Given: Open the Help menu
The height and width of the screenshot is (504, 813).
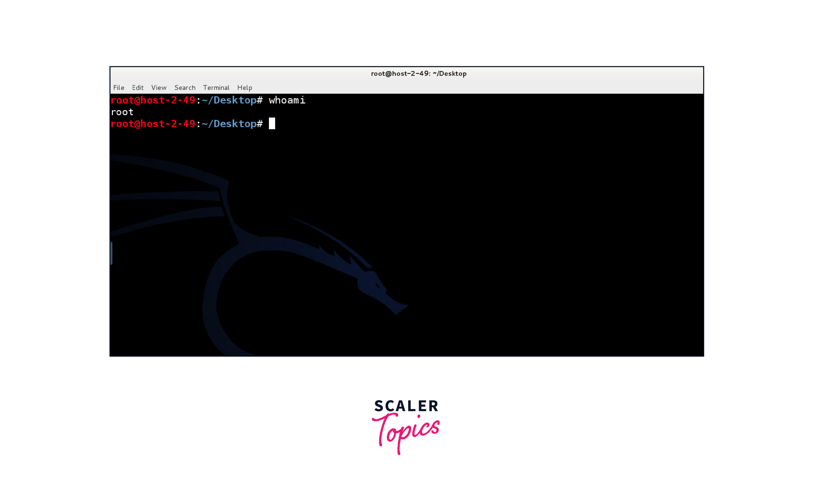Looking at the screenshot, I should point(245,87).
